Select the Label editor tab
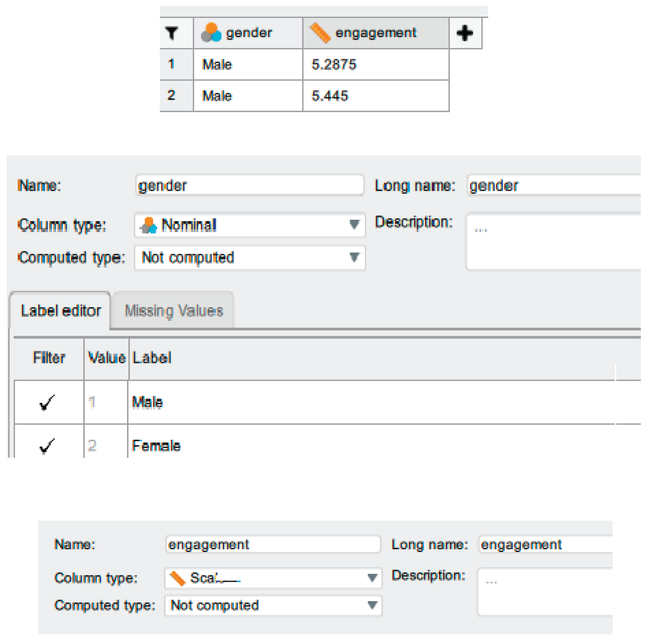The width and height of the screenshot is (652, 644). coord(61,311)
